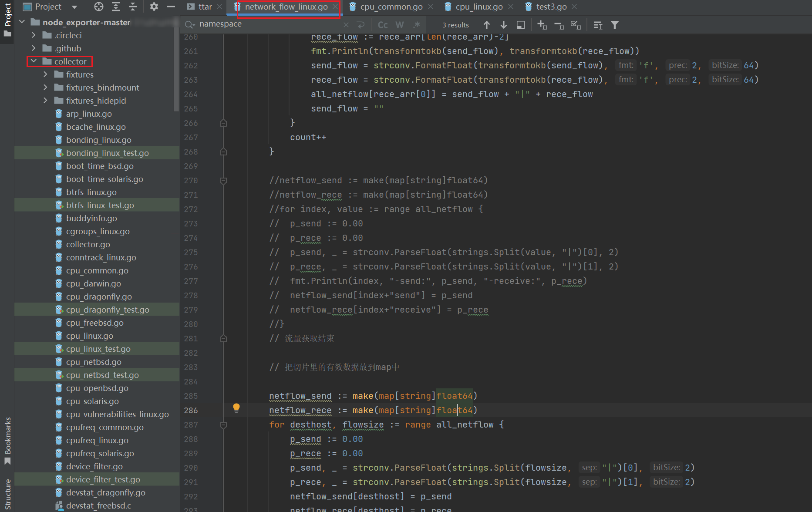Viewport: 812px width, 512px height.
Task: Clear the namespace search text
Action: click(x=346, y=25)
